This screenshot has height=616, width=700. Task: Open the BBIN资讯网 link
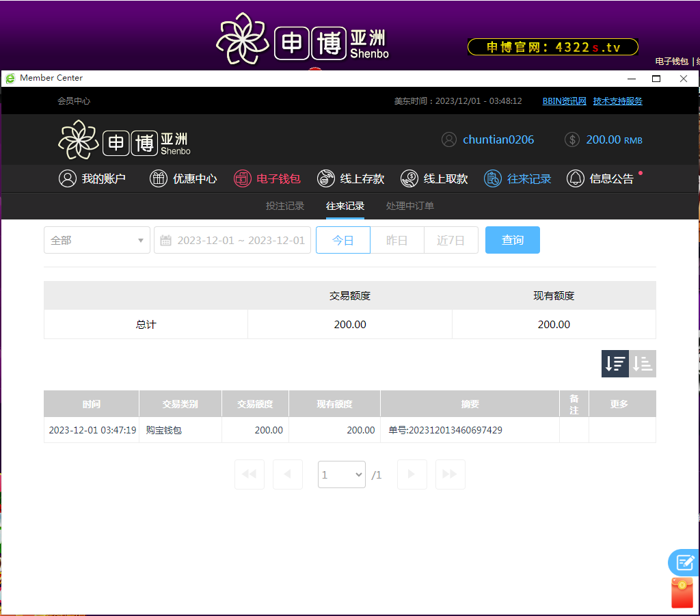coord(564,101)
